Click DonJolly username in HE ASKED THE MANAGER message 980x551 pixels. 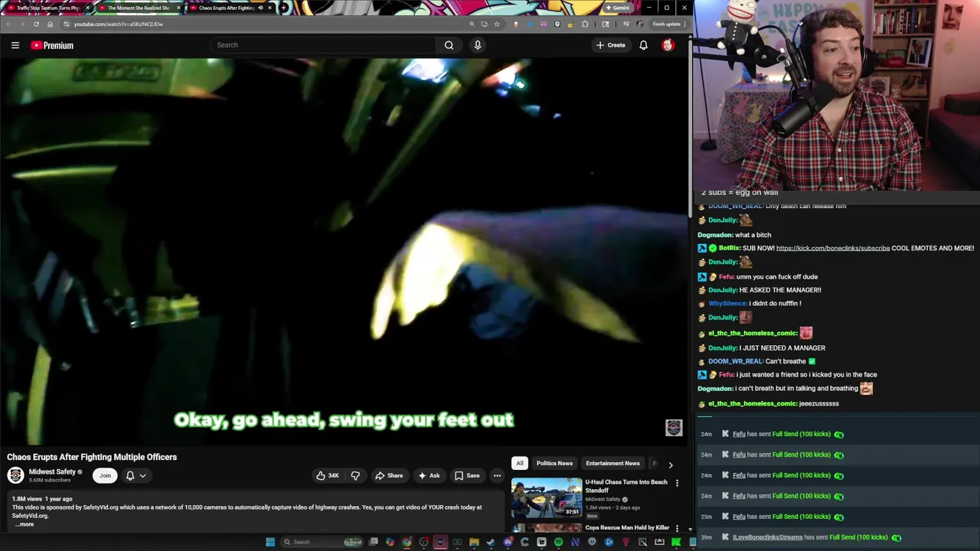[723, 290]
